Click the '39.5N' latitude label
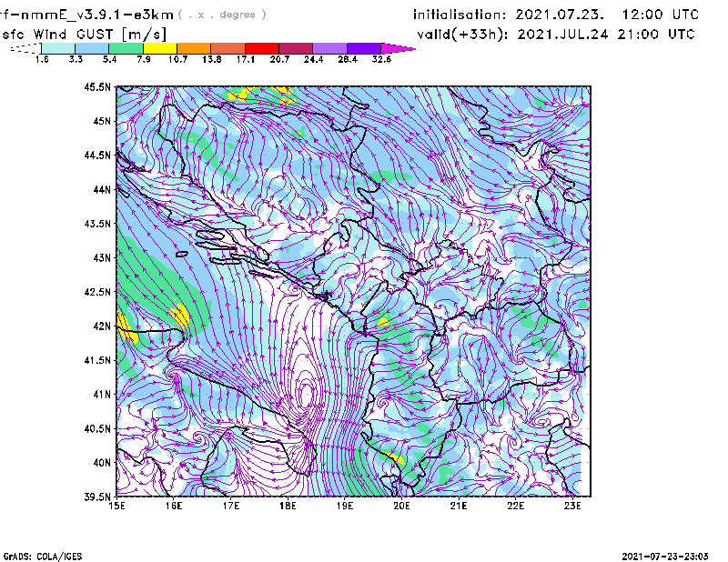This screenshot has height=562, width=728. point(97,497)
